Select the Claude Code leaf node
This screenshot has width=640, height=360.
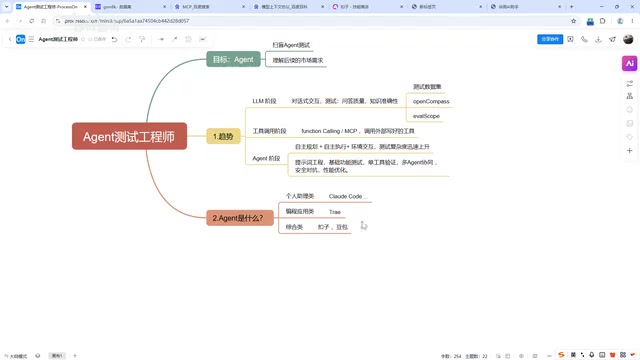[348, 196]
